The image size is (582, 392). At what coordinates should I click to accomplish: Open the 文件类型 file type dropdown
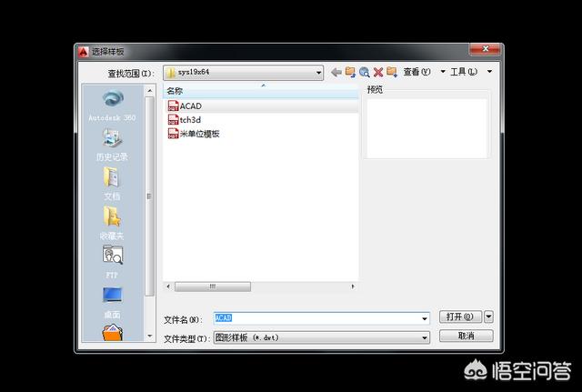click(x=424, y=337)
